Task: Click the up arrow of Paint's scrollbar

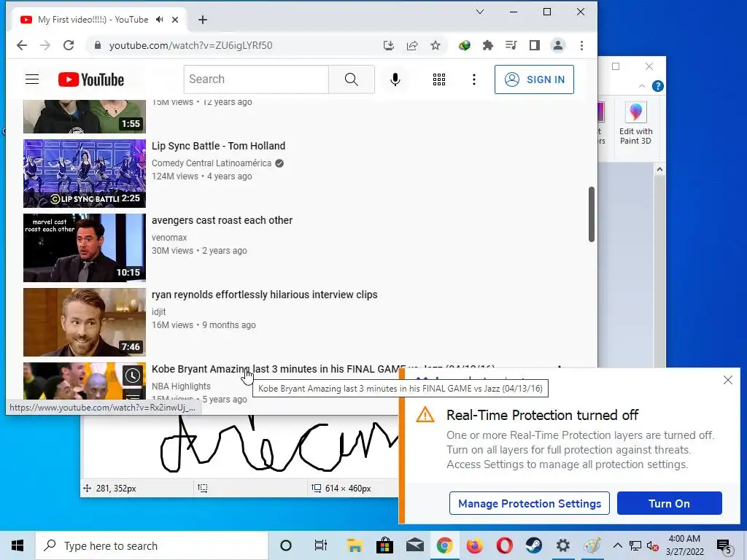Action: [659, 169]
